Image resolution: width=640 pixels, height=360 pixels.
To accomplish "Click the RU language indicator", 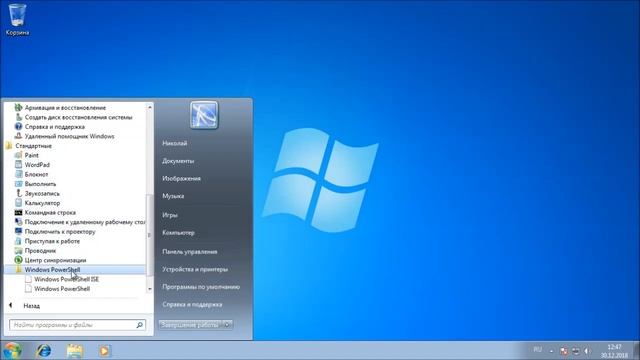I will (538, 349).
